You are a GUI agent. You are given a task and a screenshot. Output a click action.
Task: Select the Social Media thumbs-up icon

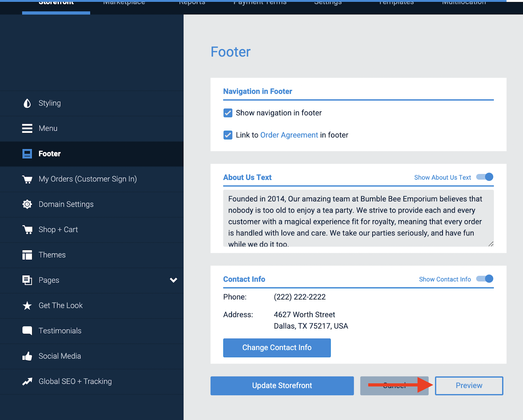tap(27, 356)
